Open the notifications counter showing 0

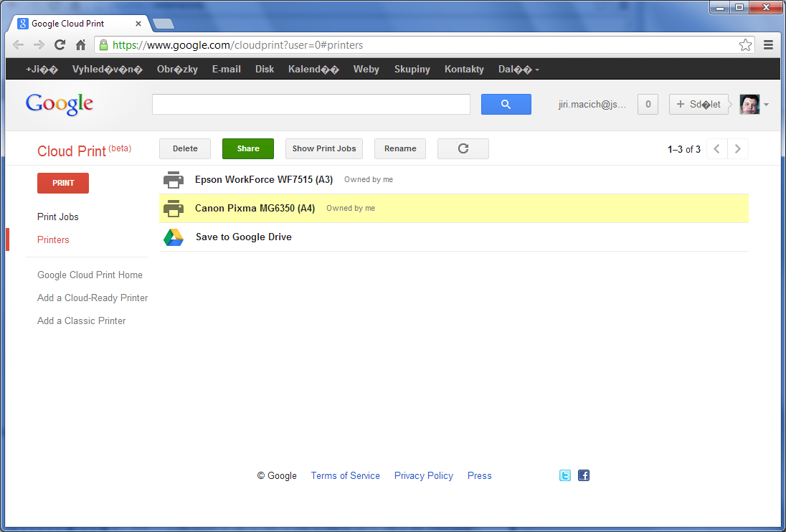[x=648, y=104]
